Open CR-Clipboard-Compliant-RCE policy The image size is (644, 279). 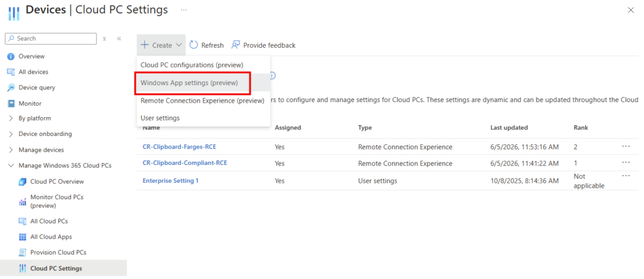pyautogui.click(x=185, y=163)
